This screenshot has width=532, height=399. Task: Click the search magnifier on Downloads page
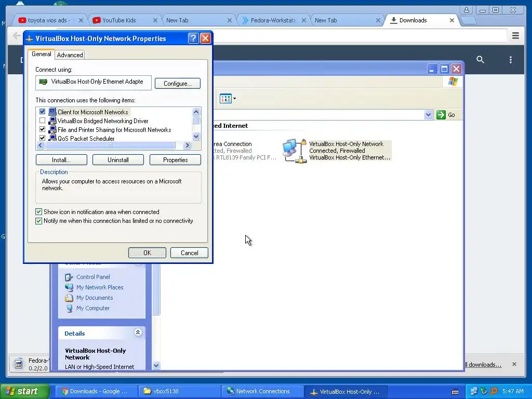[480, 60]
